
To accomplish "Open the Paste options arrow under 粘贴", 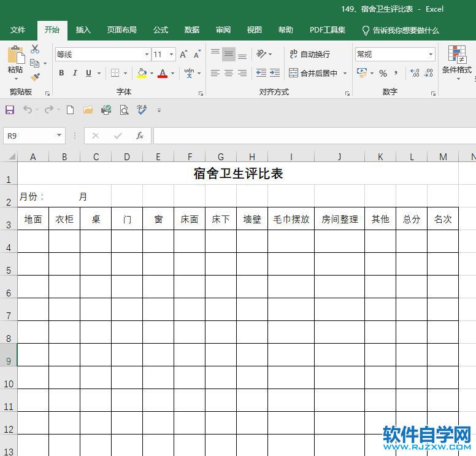I will [16, 79].
